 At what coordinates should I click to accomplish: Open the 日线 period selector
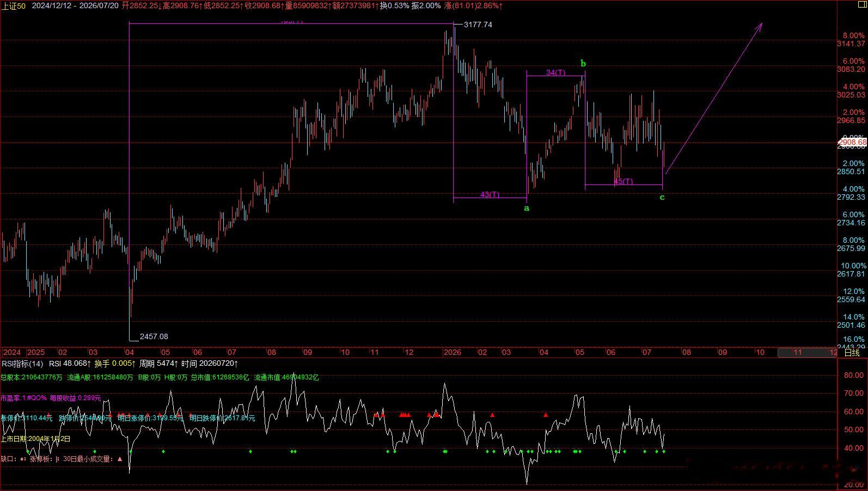(852, 352)
